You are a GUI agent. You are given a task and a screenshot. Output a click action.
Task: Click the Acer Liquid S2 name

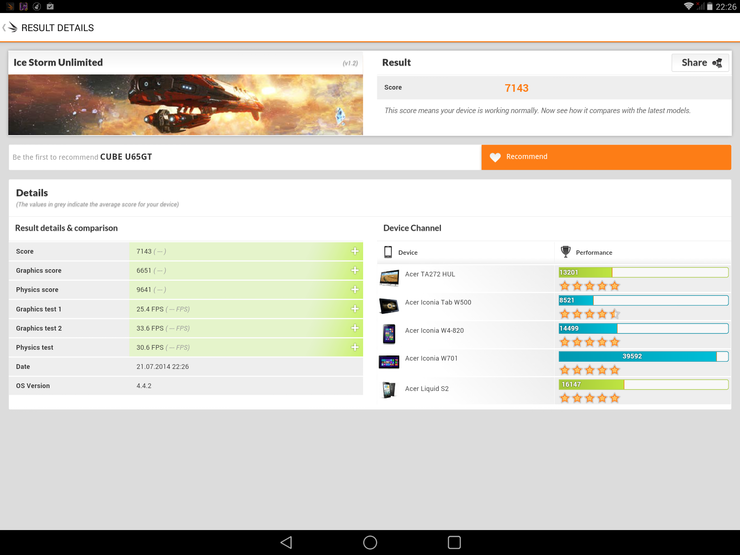(x=427, y=388)
